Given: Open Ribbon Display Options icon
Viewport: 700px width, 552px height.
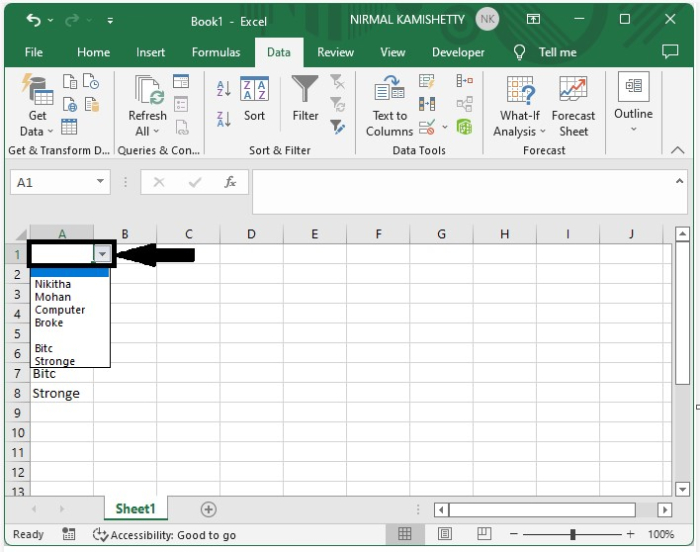Looking at the screenshot, I should pos(533,19).
